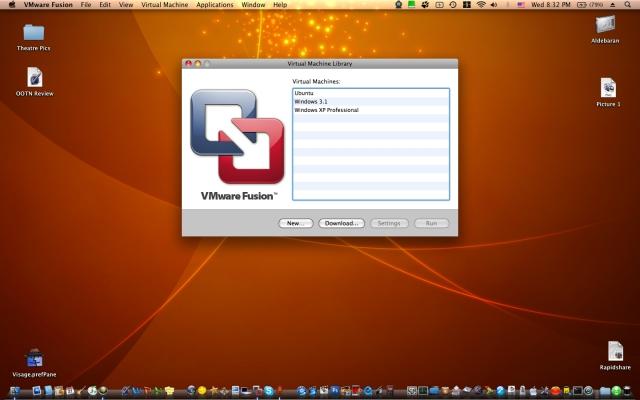Image resolution: width=640 pixels, height=400 pixels.
Task: Open Spotlight search magnifier
Action: (628, 5)
